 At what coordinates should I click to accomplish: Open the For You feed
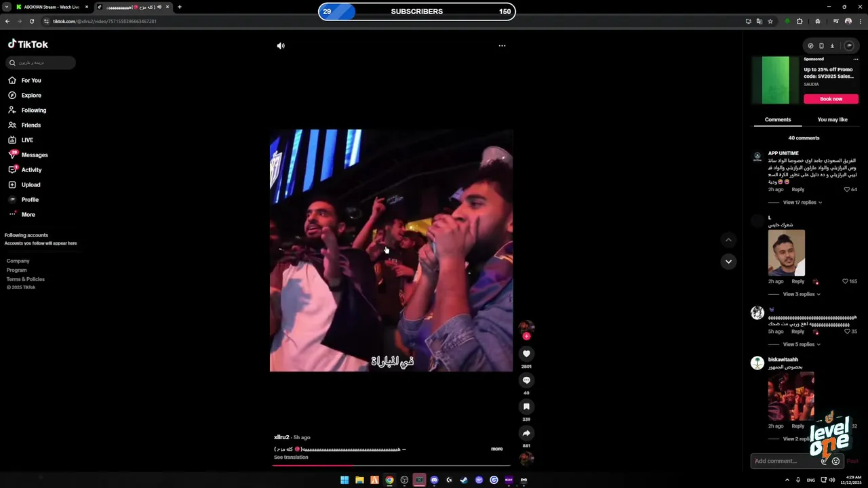point(25,81)
